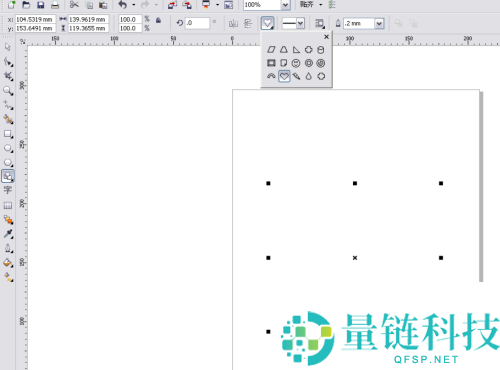The width and height of the screenshot is (500, 370).
Task: Choose the last shape in flyout's bottom row
Action: point(321,76)
